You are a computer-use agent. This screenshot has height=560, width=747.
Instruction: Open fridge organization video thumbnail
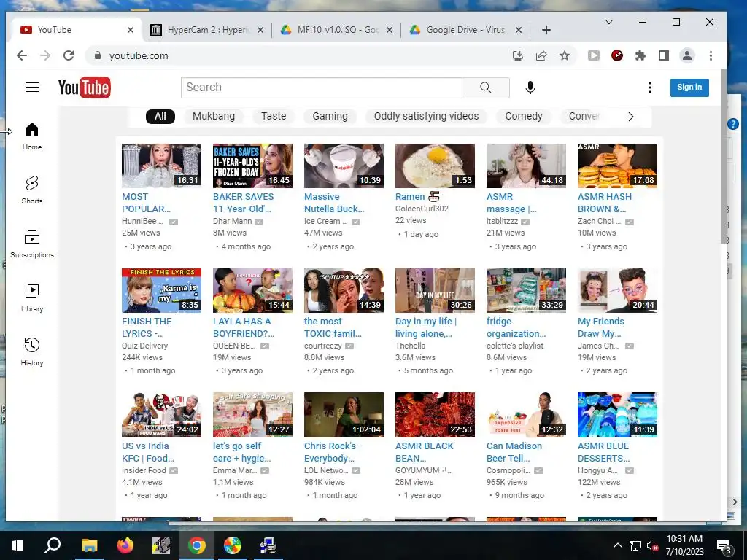pos(526,290)
